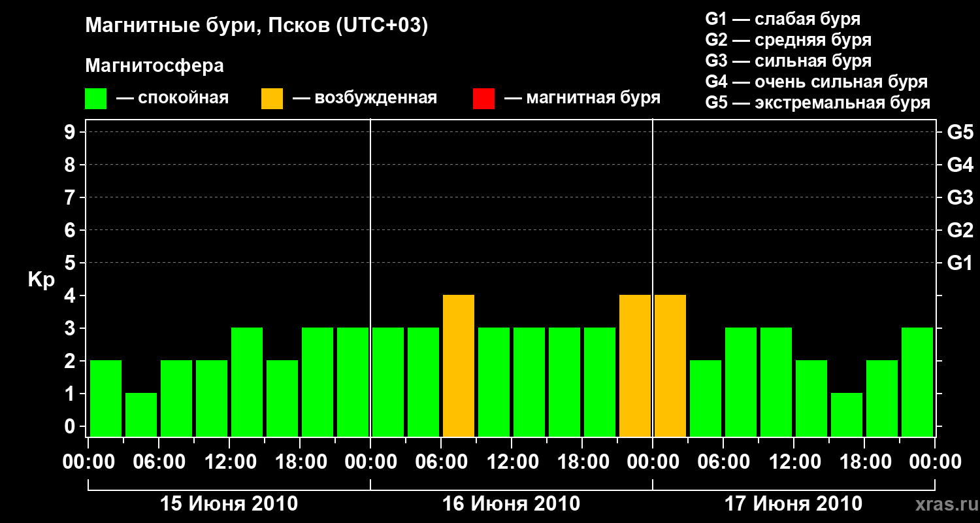This screenshot has width=980, height=523.
Task: Click the G1 label on right axis
Action: [x=960, y=263]
